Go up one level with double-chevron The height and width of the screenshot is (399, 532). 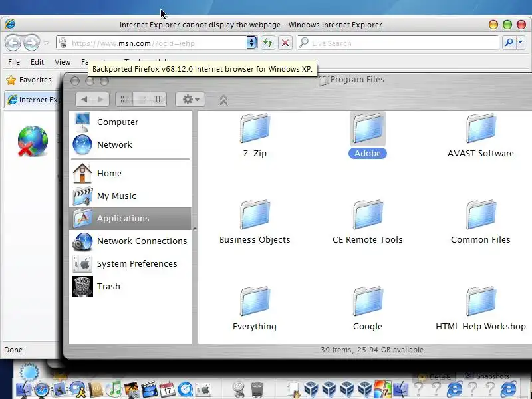223,100
